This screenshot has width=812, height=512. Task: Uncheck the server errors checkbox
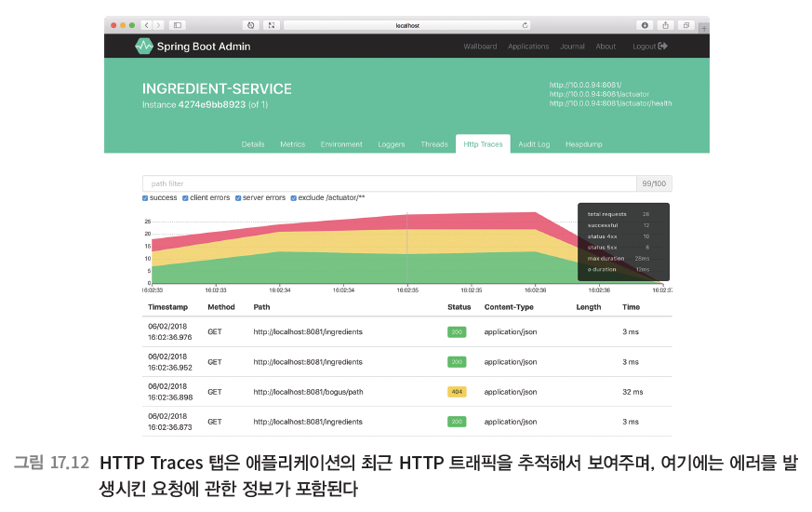point(238,198)
